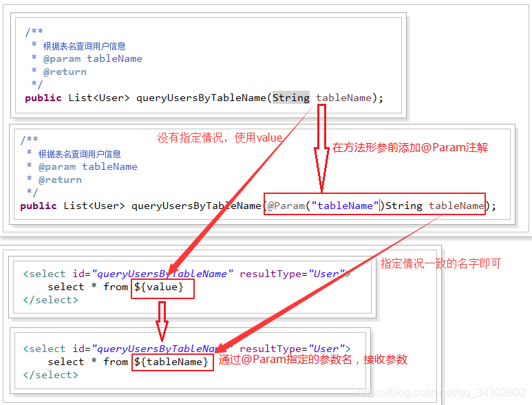Click '@return' in the Javadoc above the @Param signature
532x405 pixels.
click(x=60, y=180)
